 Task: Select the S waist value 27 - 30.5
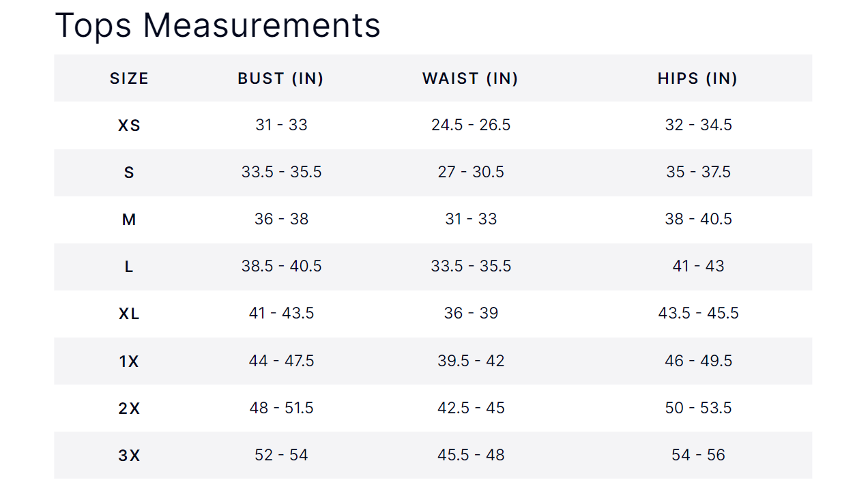[x=471, y=172]
